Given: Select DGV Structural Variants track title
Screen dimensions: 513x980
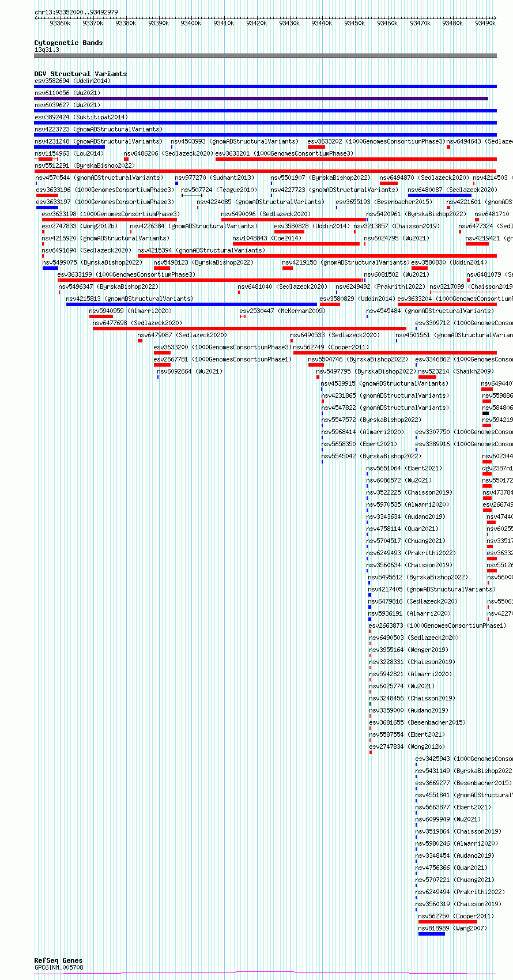Looking at the screenshot, I should [81, 74].
